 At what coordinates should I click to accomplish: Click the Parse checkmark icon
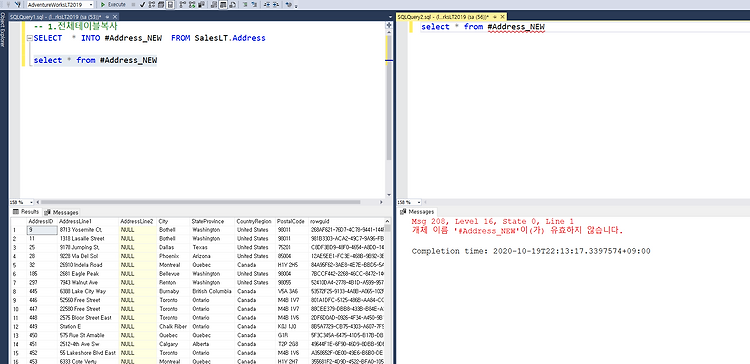(142, 5)
